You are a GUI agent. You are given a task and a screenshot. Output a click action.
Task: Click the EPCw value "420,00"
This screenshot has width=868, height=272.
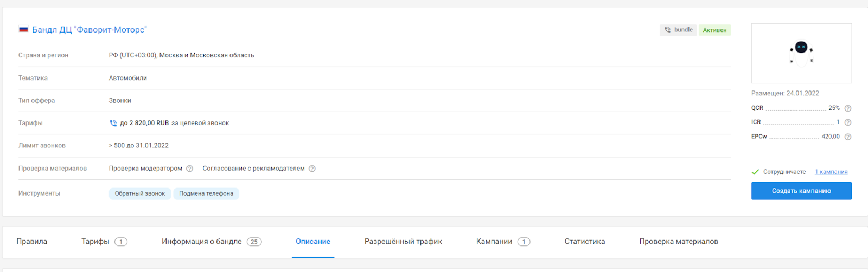tap(831, 137)
